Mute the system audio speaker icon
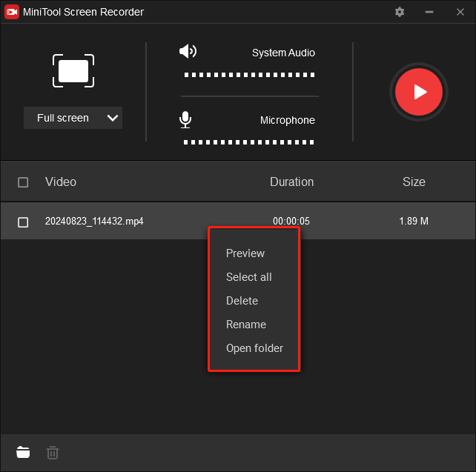Screen dimensions: 476x472 point(188,51)
